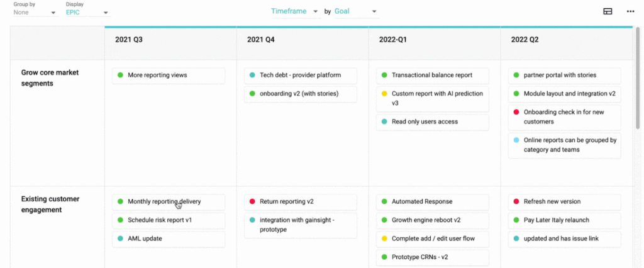The width and height of the screenshot is (644, 268).
Task: Select the Existing customer engagement row label
Action: 52,204
